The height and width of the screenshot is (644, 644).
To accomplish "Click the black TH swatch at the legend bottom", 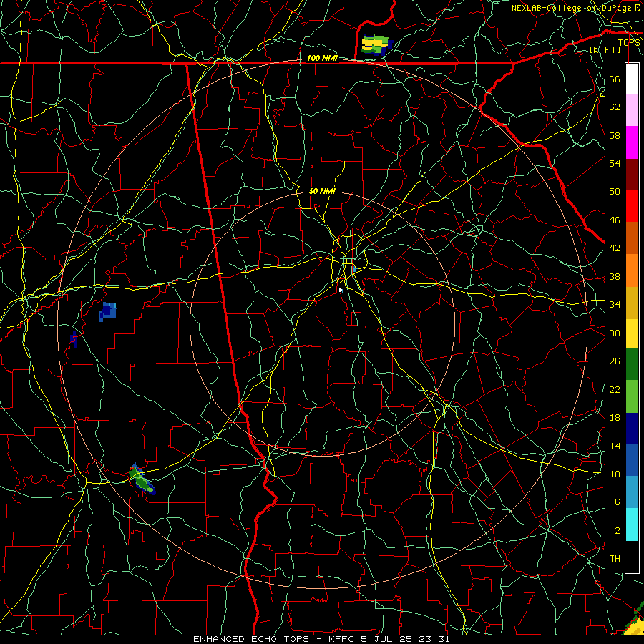I will click(632, 557).
